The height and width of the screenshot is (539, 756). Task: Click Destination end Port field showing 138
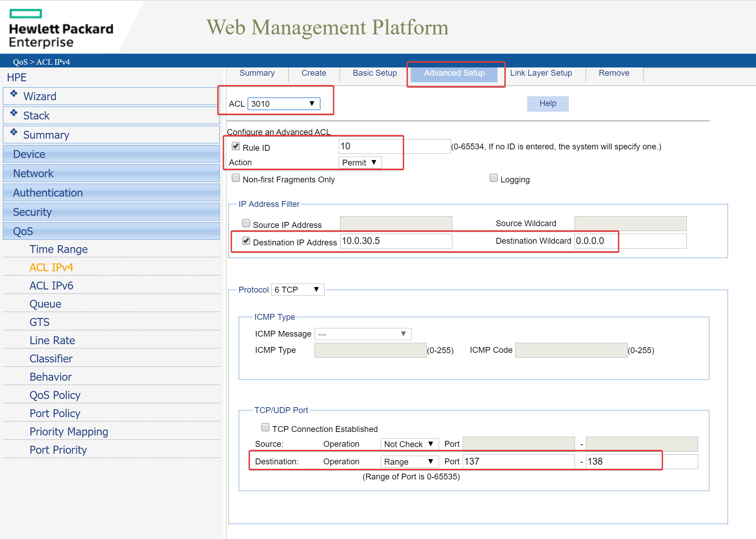[642, 462]
